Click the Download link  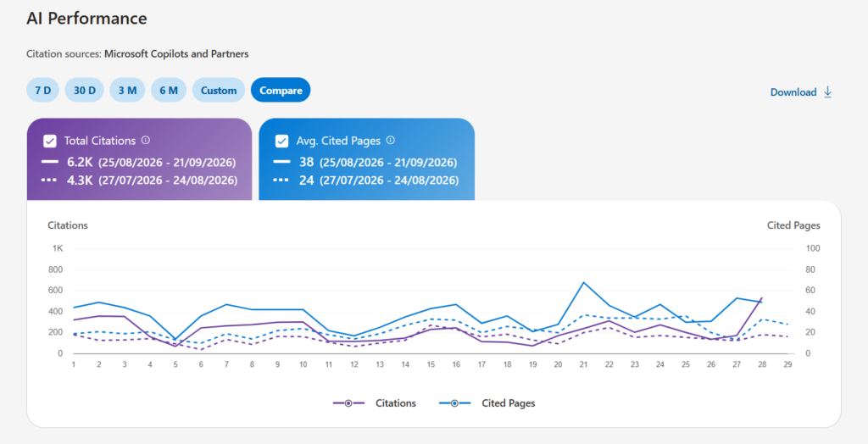tap(801, 92)
